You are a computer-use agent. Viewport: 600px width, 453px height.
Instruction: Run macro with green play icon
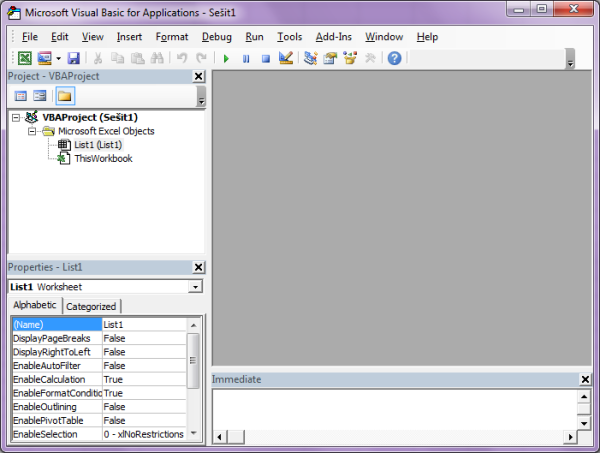tap(226, 59)
